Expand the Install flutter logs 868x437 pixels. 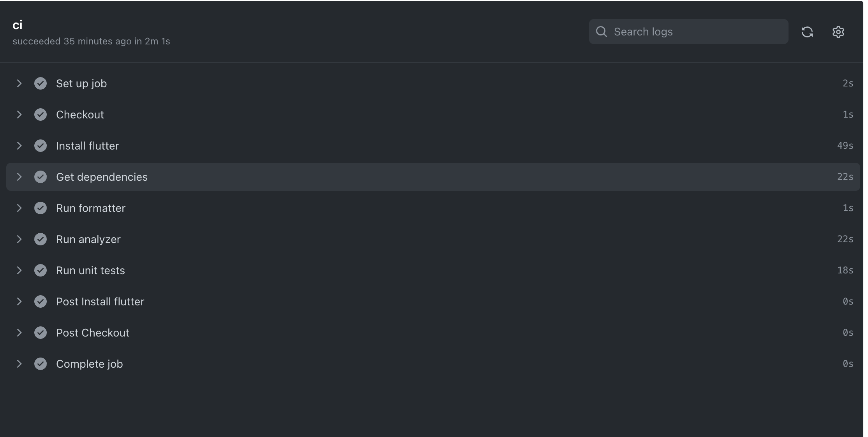pyautogui.click(x=19, y=146)
